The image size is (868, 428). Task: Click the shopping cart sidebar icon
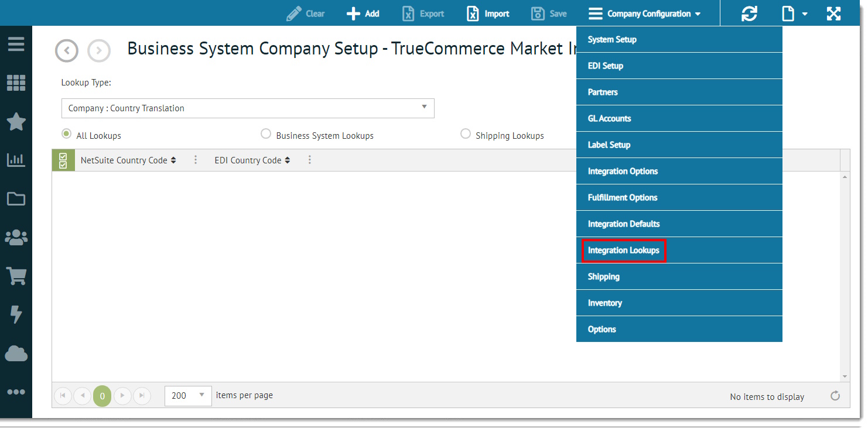16,276
